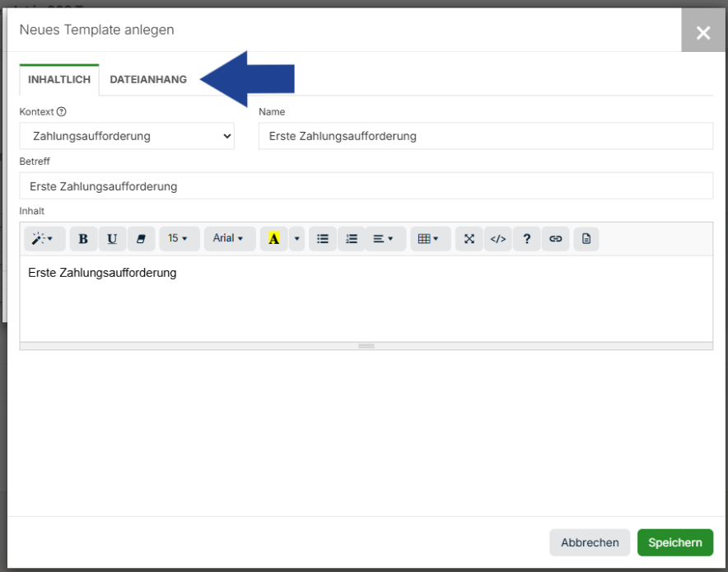Insert a hyperlink via link icon
This screenshot has width=728, height=572.
(x=556, y=239)
